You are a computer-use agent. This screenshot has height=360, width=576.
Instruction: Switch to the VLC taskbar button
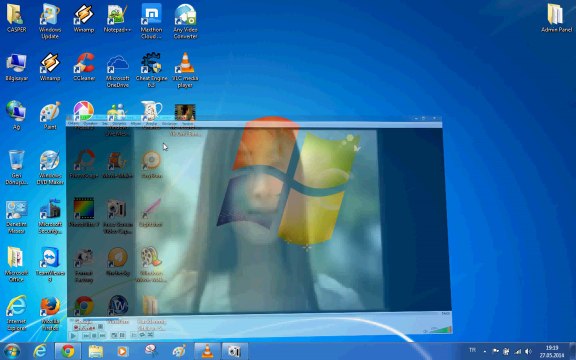[207, 352]
